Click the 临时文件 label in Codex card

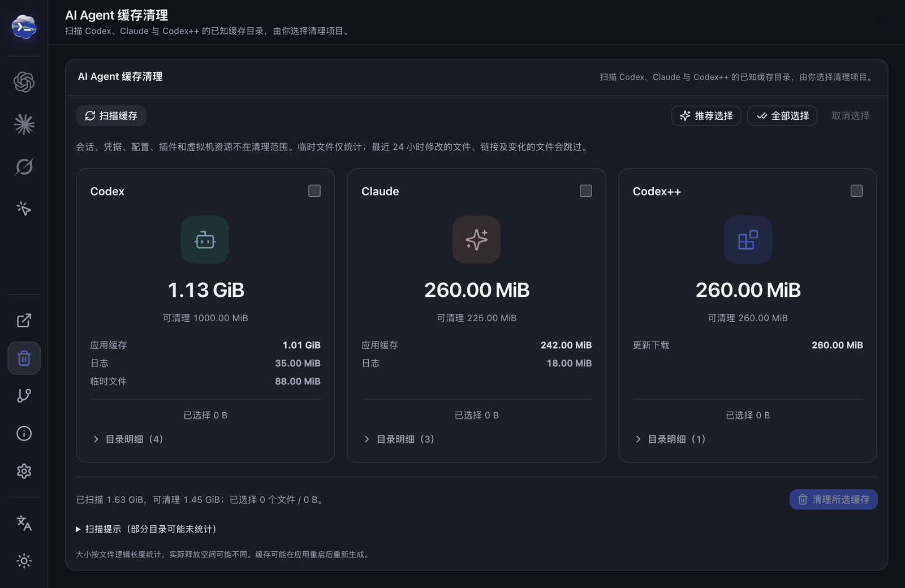109,382
